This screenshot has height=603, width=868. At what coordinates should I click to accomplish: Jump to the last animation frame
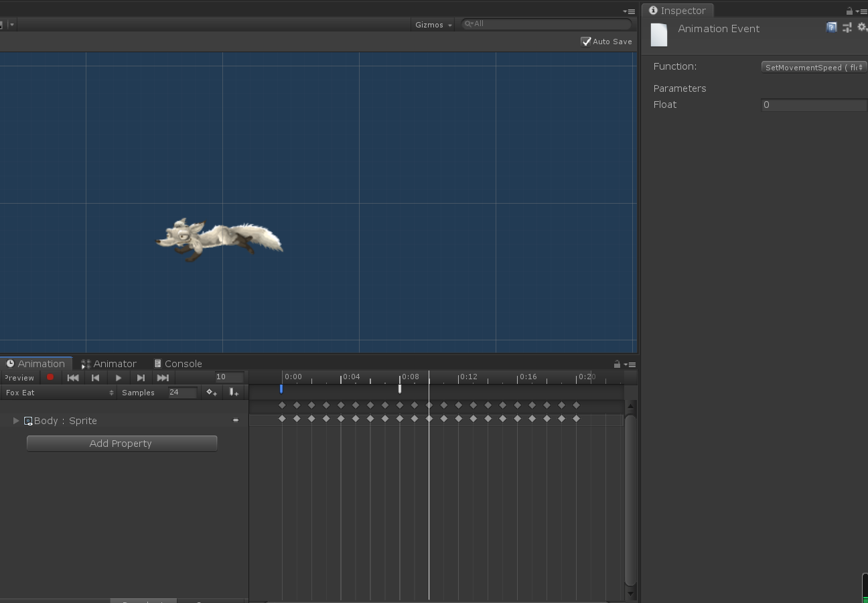[163, 377]
